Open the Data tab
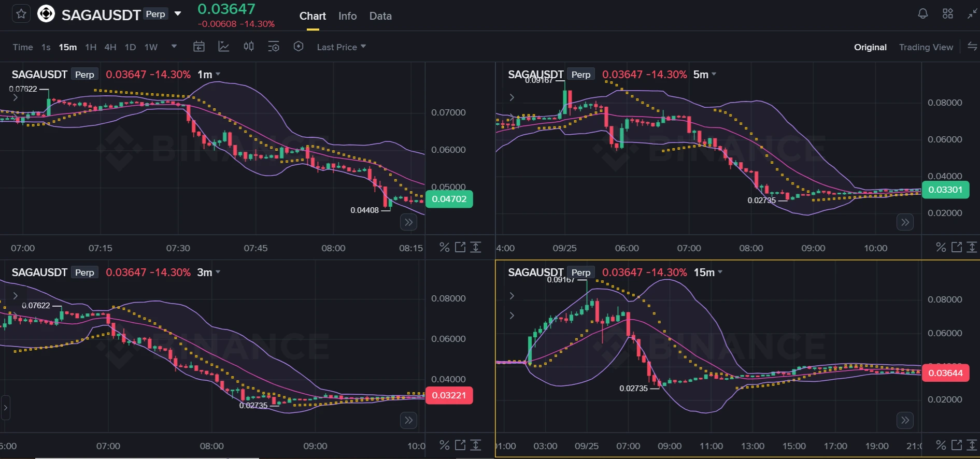 click(380, 16)
